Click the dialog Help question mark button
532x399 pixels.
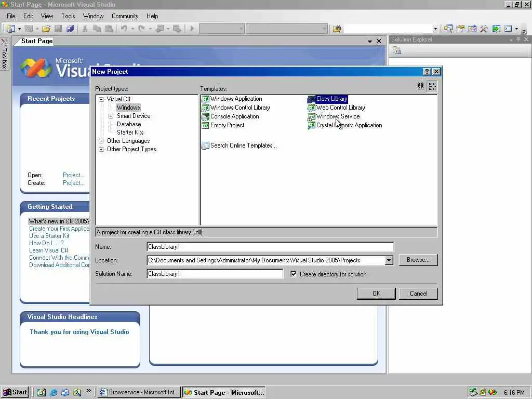tap(427, 71)
